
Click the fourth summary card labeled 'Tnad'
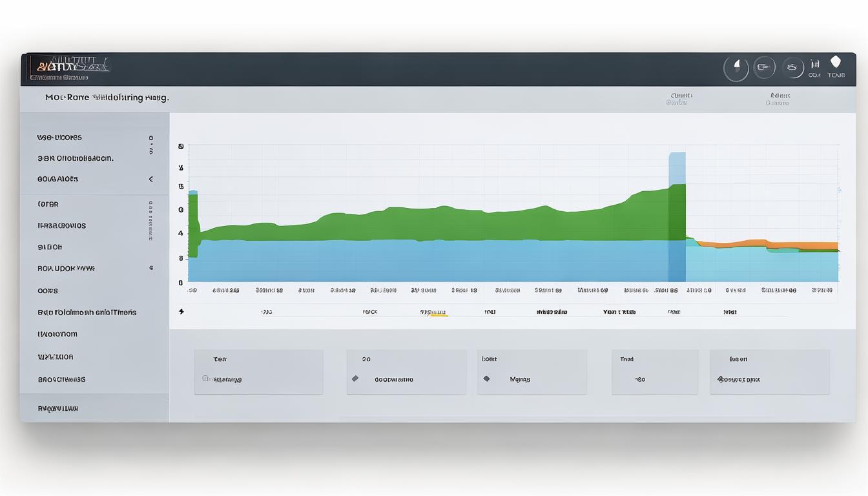tap(654, 371)
